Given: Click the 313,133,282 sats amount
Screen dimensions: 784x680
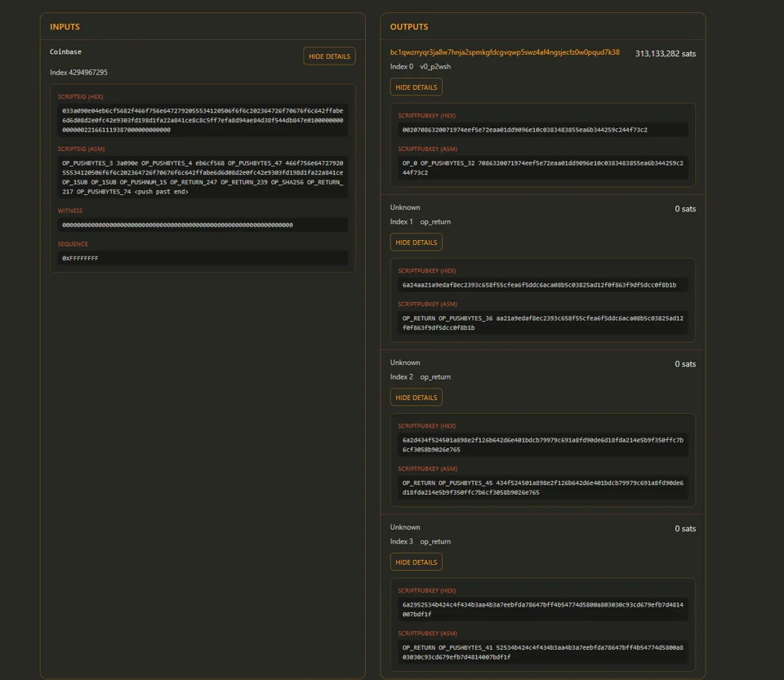Looking at the screenshot, I should 666,53.
